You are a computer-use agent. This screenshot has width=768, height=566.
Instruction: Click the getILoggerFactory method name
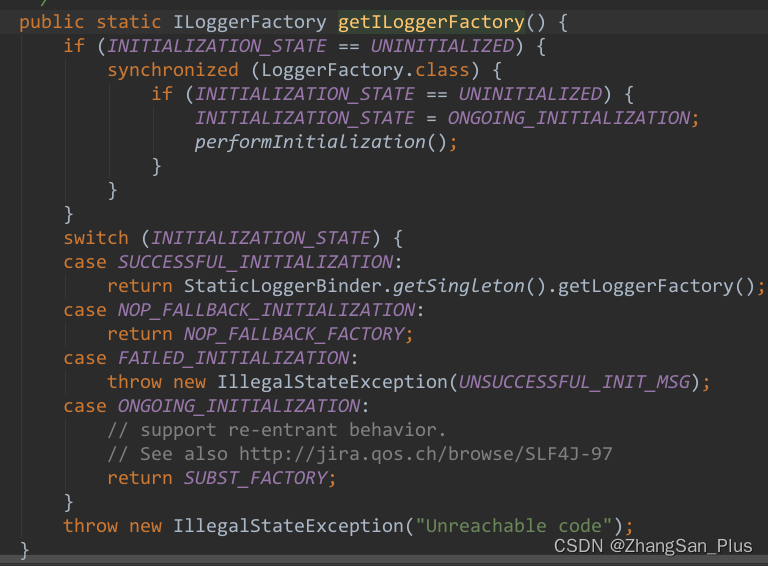[x=431, y=23]
